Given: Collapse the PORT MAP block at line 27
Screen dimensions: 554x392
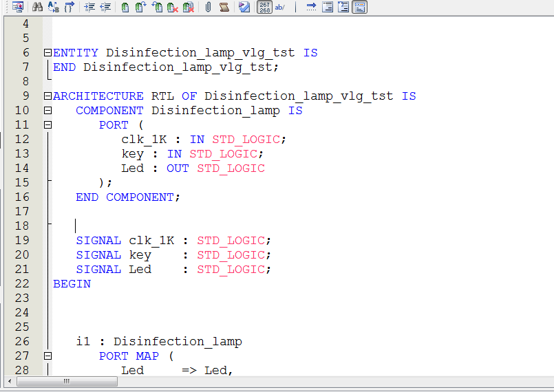Looking at the screenshot, I should click(x=47, y=356).
